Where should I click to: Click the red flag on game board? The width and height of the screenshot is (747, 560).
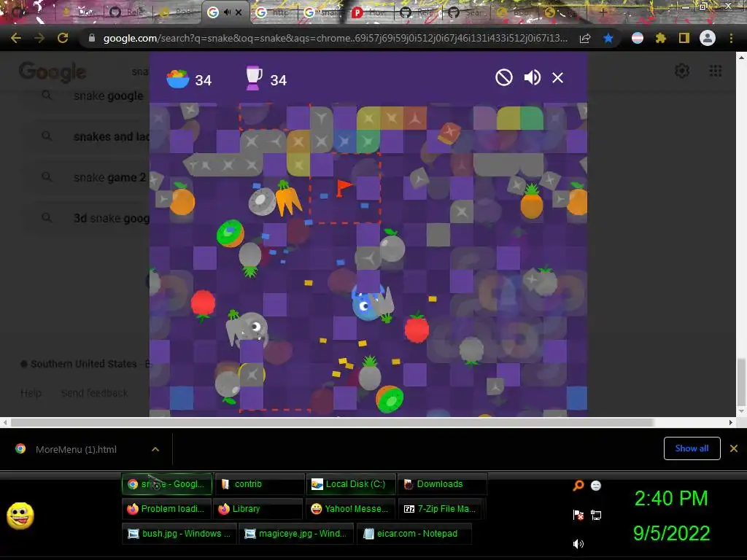click(x=344, y=187)
